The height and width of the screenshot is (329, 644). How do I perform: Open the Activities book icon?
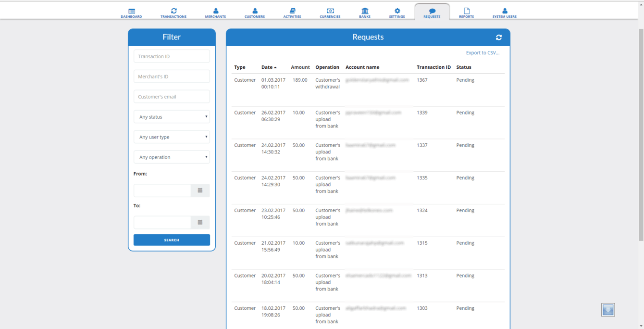pos(292,11)
